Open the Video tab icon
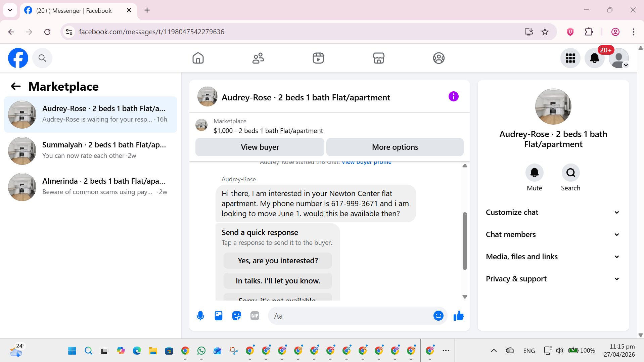Image resolution: width=644 pixels, height=362 pixels. coord(318,58)
